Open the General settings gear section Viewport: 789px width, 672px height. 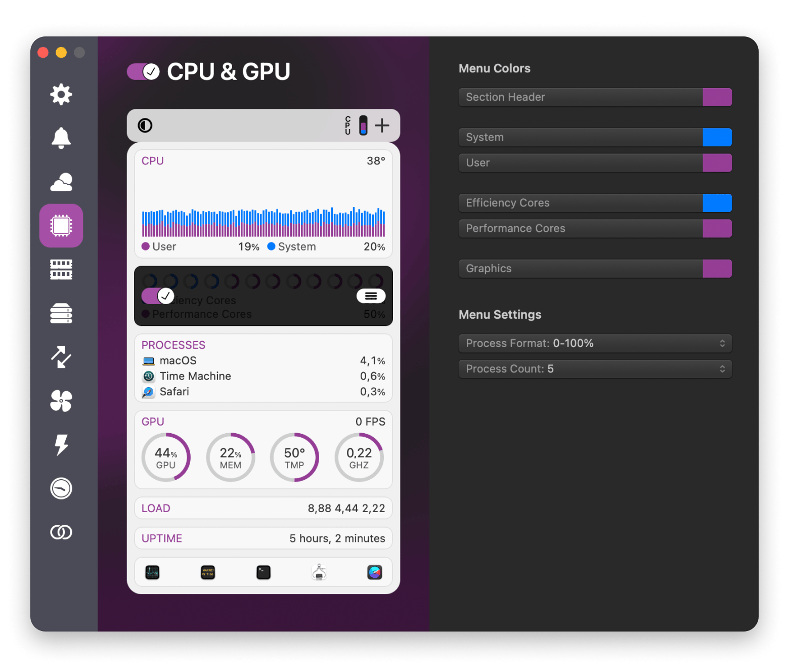coord(61,95)
